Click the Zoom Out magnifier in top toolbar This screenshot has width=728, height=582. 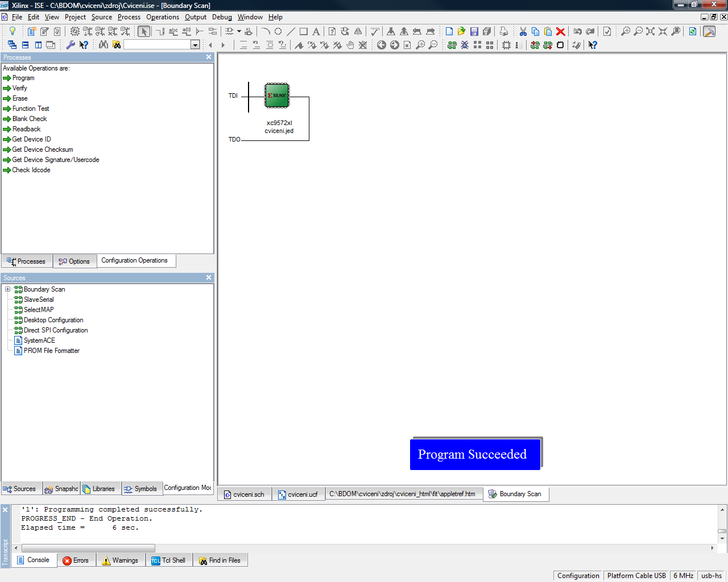coord(638,31)
